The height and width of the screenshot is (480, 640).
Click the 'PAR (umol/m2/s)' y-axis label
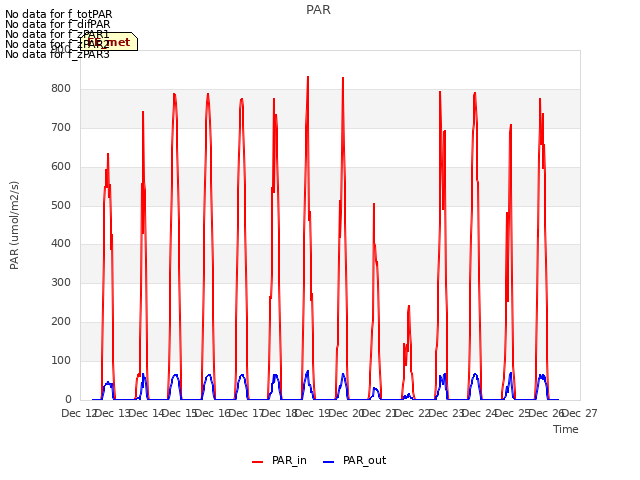[x=14, y=225]
